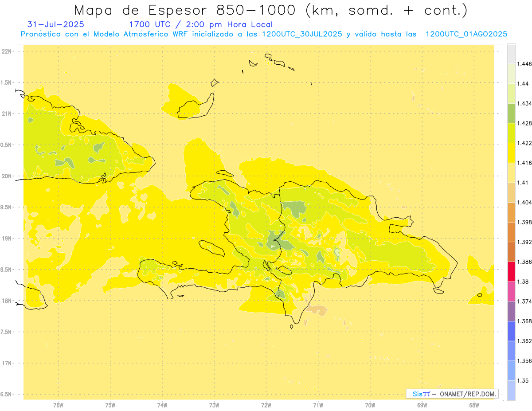Click the '72W' longitude label
This screenshot has width=532, height=411.
[x=266, y=405]
